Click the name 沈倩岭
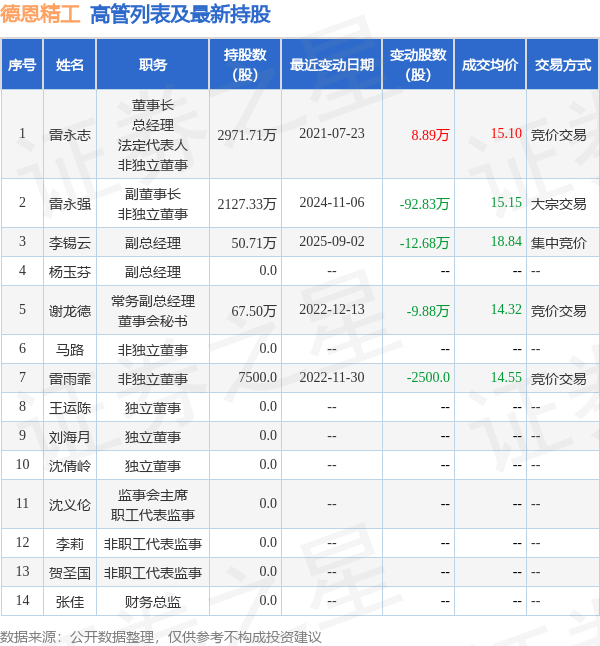The height and width of the screenshot is (646, 600). tap(70, 466)
